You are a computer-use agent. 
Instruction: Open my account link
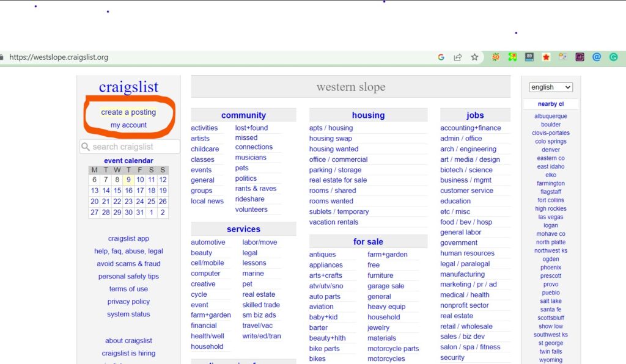[128, 125]
